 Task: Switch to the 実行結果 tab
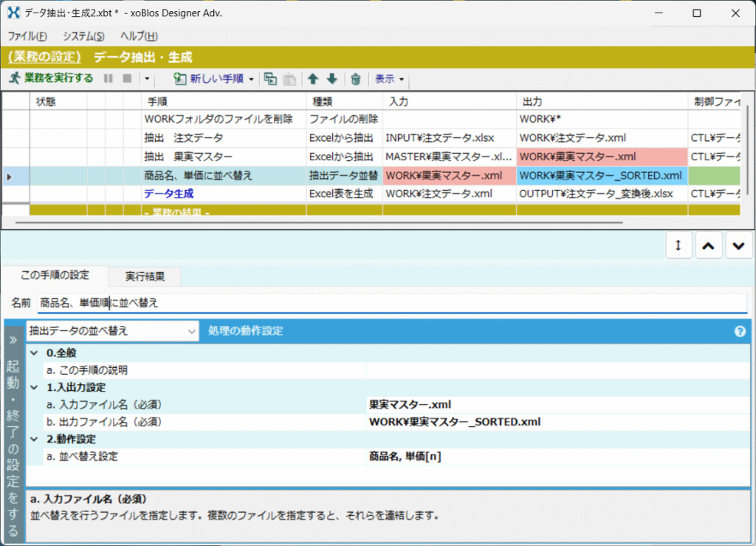click(x=145, y=276)
